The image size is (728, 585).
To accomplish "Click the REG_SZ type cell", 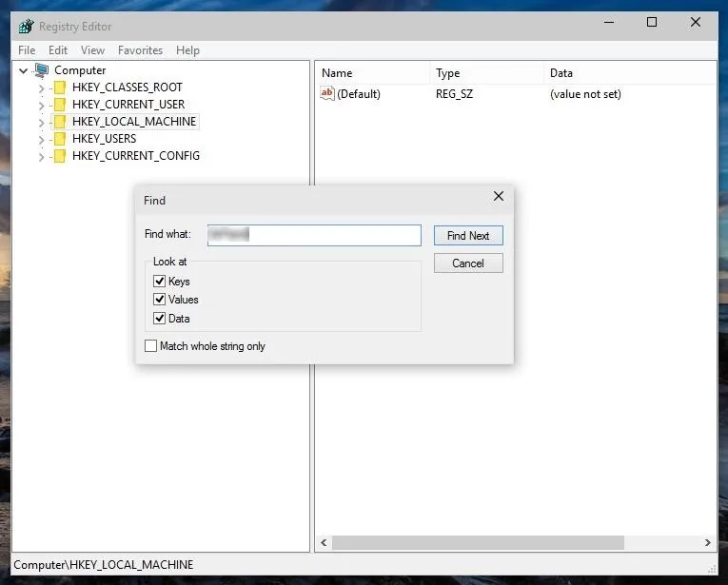I will tap(454, 94).
